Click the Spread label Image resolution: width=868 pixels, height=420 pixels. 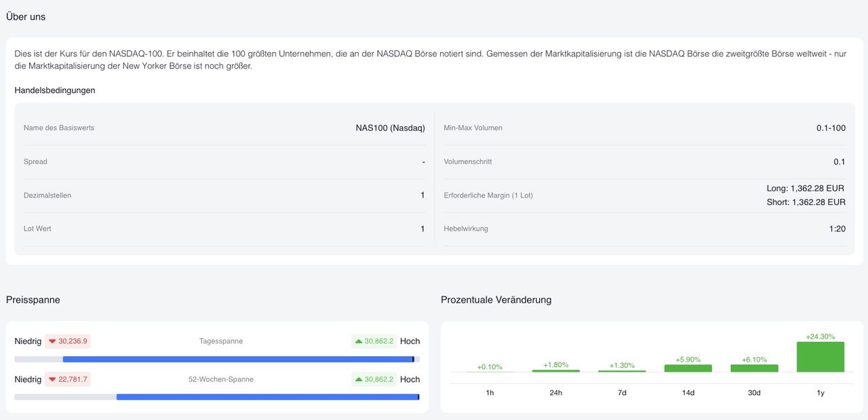pos(35,161)
